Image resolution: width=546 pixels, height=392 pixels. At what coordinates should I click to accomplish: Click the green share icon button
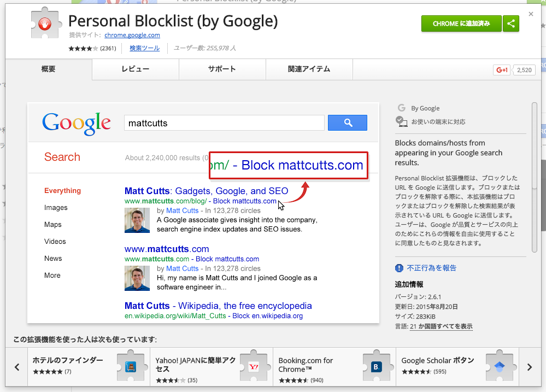point(511,24)
